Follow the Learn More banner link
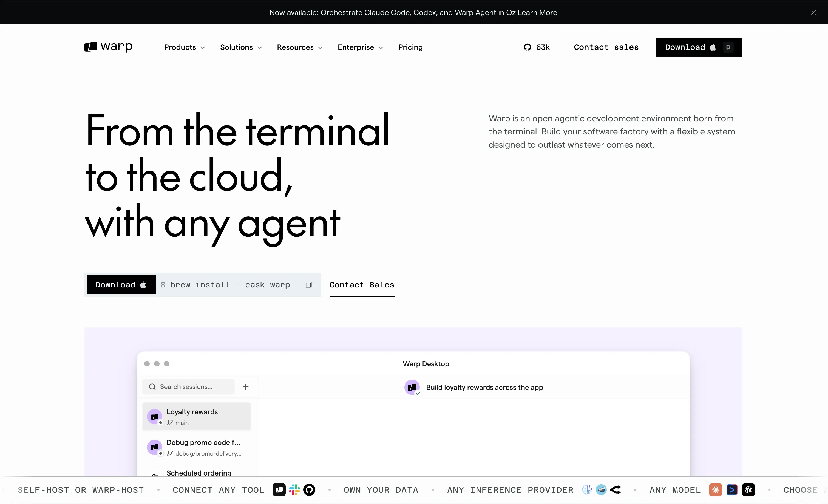 pos(537,12)
